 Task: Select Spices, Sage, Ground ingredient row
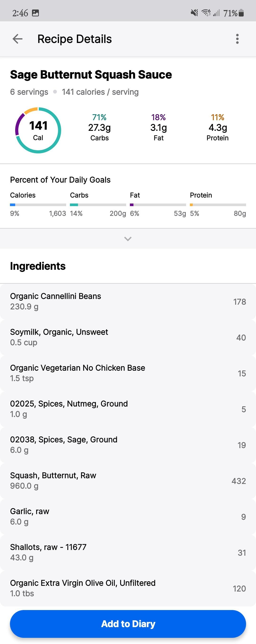[128, 445]
